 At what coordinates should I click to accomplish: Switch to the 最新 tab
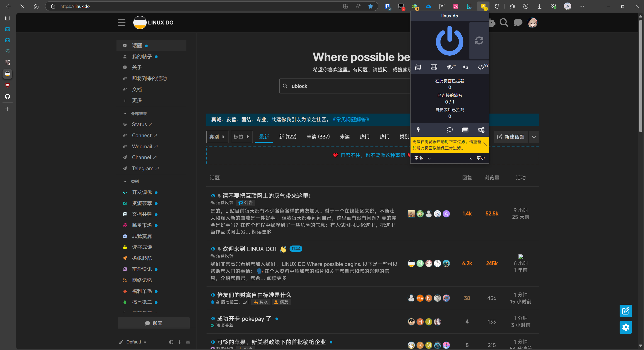(264, 137)
